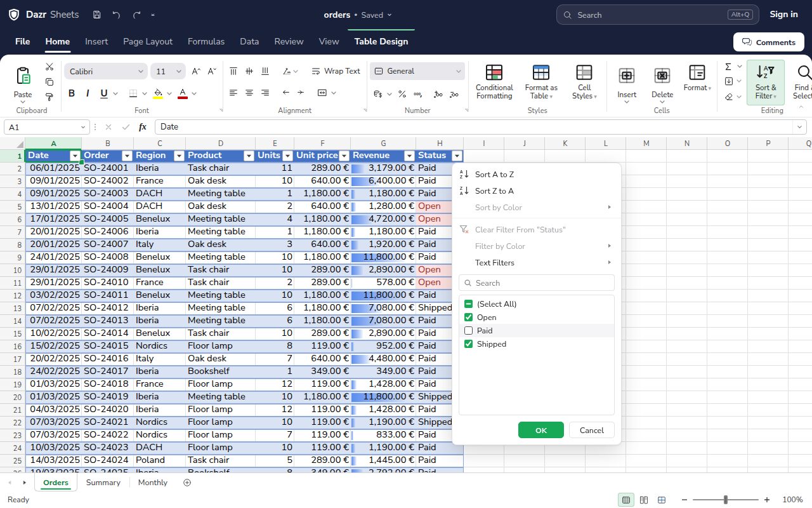Viewport: 812px width, 508px height.
Task: Center-align text horizontally
Action: [249, 93]
